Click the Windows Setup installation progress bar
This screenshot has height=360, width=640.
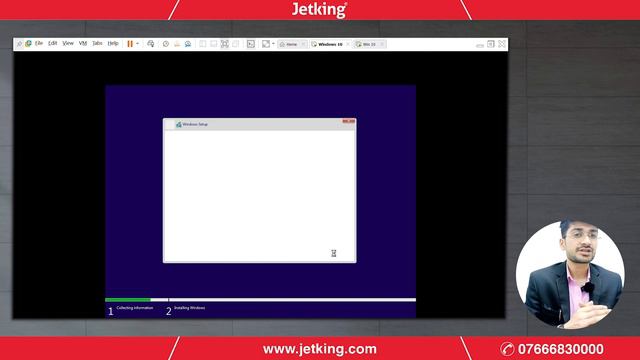260,300
